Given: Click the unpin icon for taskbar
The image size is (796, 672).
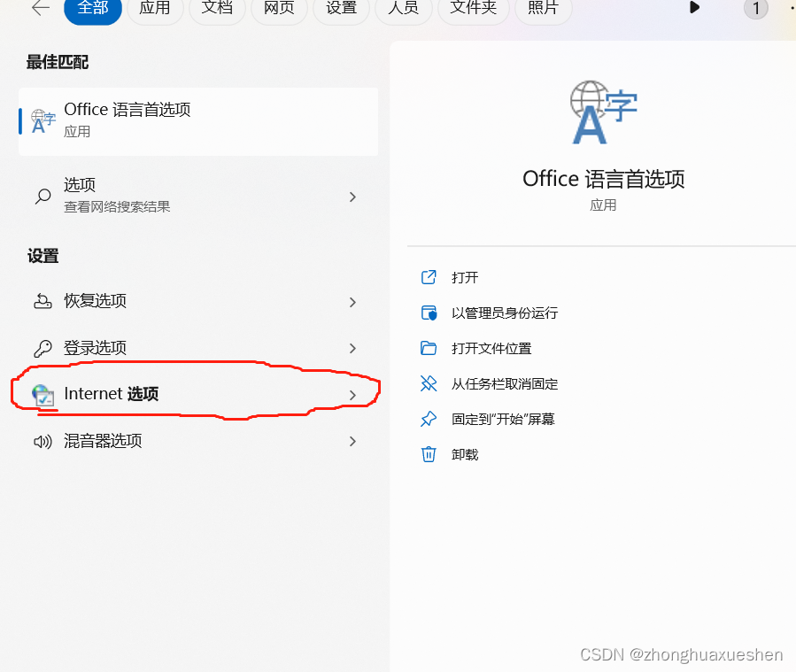Looking at the screenshot, I should coord(429,383).
